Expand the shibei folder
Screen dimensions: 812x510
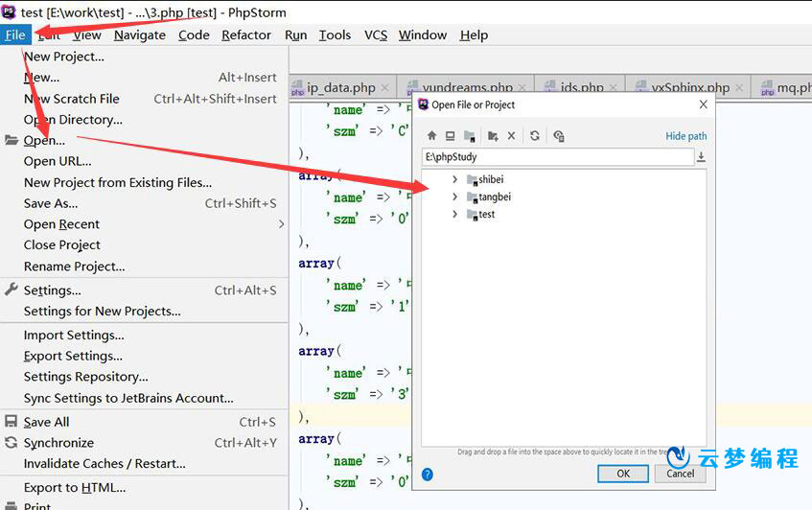point(454,180)
